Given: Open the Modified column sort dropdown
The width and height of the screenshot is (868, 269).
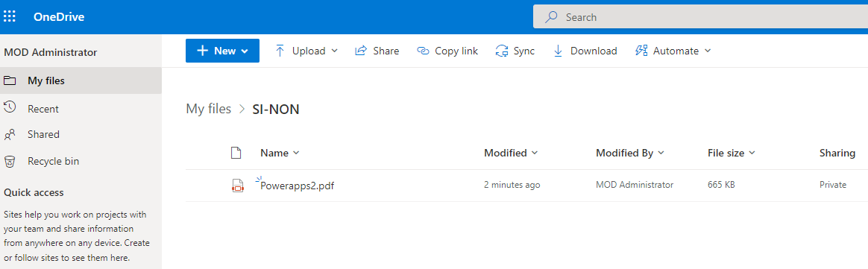Looking at the screenshot, I should 511,154.
